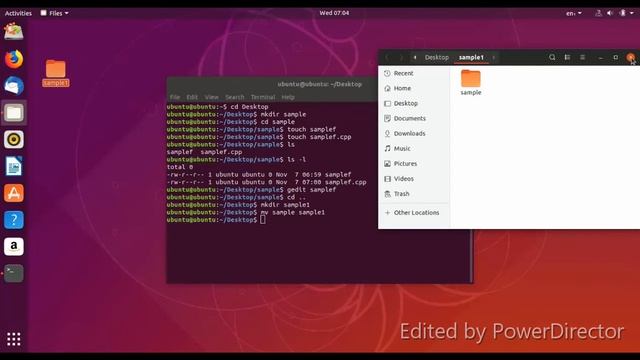This screenshot has height=360, width=640.
Task: Open the terminal File menu
Action: [x=175, y=97]
